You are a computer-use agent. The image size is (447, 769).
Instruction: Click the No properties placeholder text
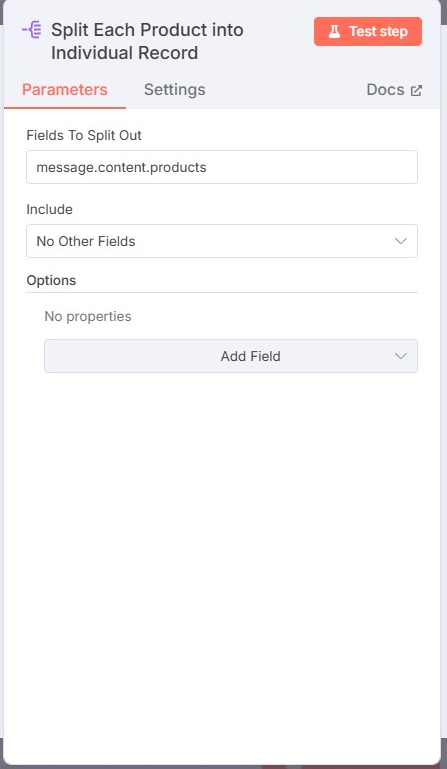tap(88, 316)
